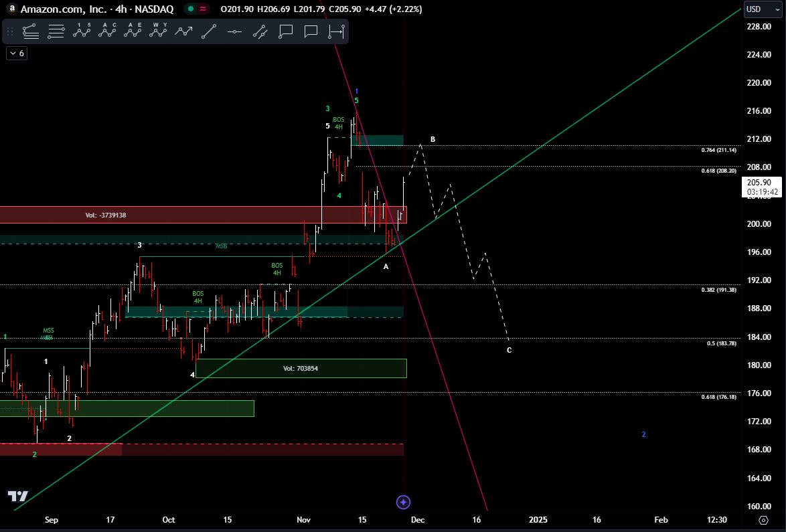Select the MSB text label on chart
The height and width of the screenshot is (532, 786).
tap(221, 246)
